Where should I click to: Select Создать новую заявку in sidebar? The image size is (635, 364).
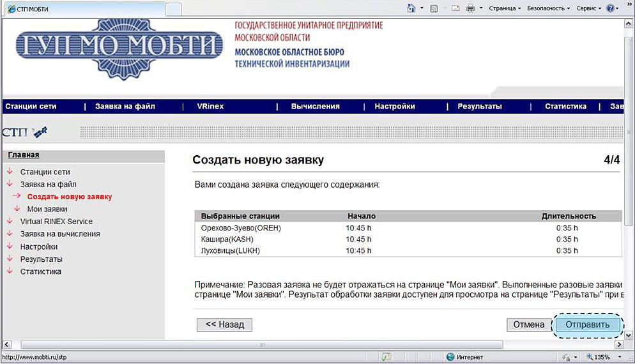(69, 197)
